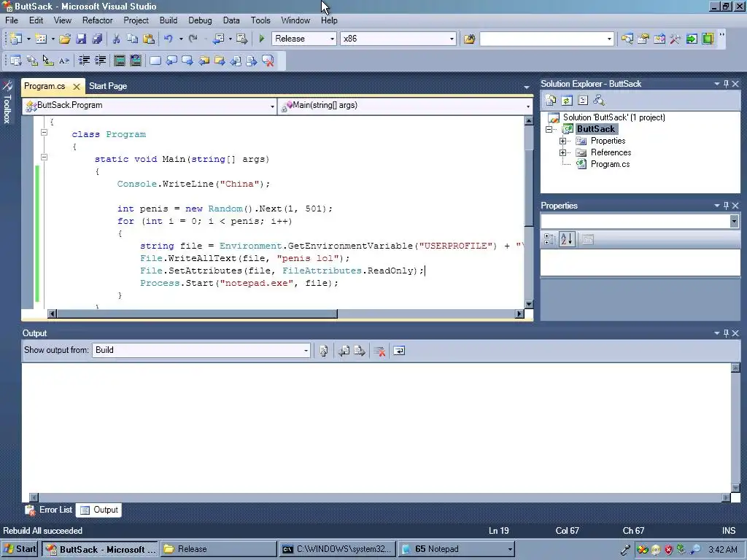Toggle word wrap in the Output window

pos(399,351)
